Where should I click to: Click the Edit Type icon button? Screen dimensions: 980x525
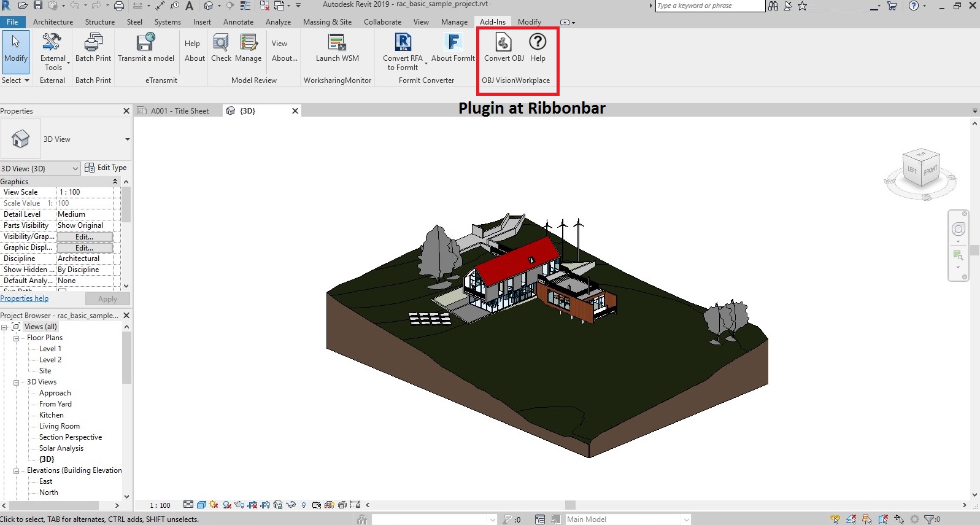click(90, 168)
